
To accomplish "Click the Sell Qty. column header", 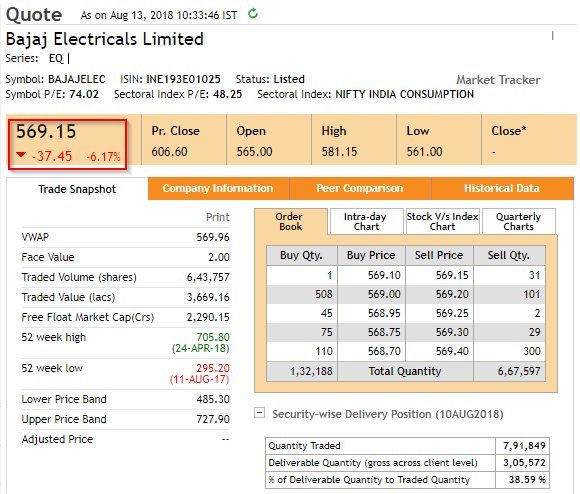I will [x=509, y=255].
